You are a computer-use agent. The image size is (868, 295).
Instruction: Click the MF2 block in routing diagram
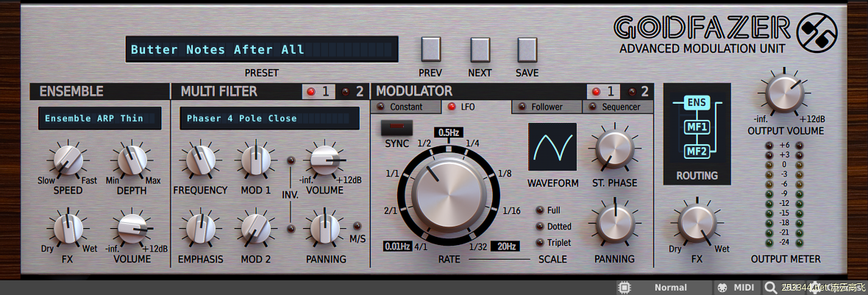pos(697,151)
